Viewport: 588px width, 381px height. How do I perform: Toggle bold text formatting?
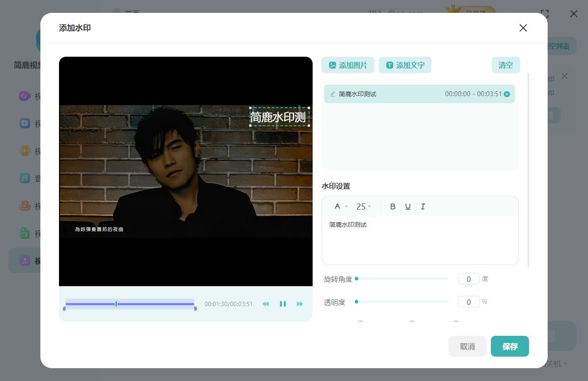[392, 206]
